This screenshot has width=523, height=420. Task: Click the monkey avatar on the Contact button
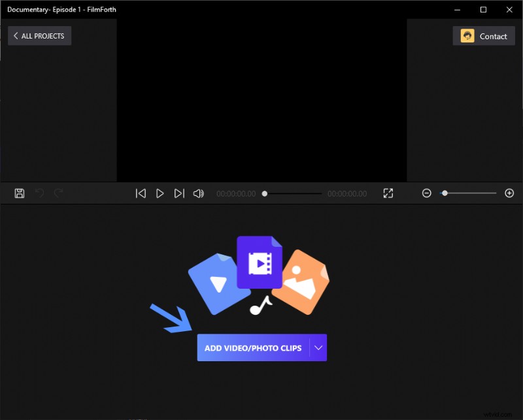(x=467, y=36)
